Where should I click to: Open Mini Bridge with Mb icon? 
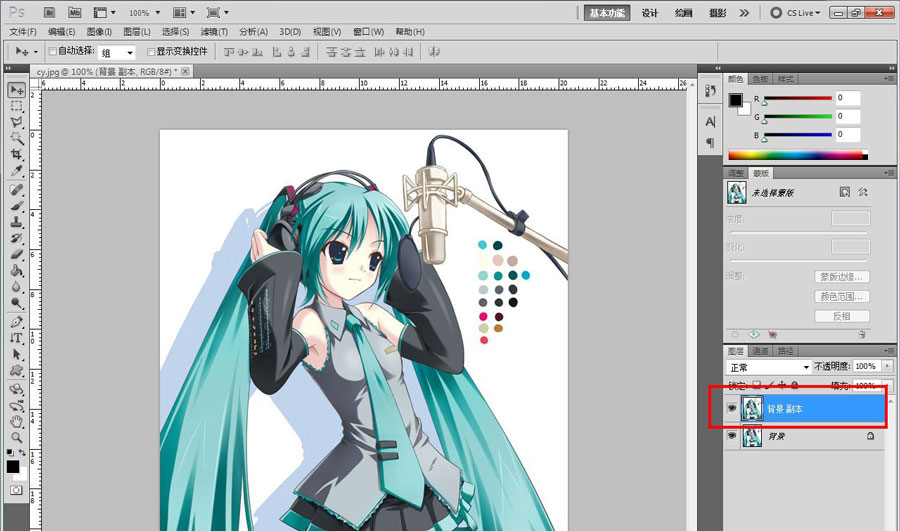75,12
